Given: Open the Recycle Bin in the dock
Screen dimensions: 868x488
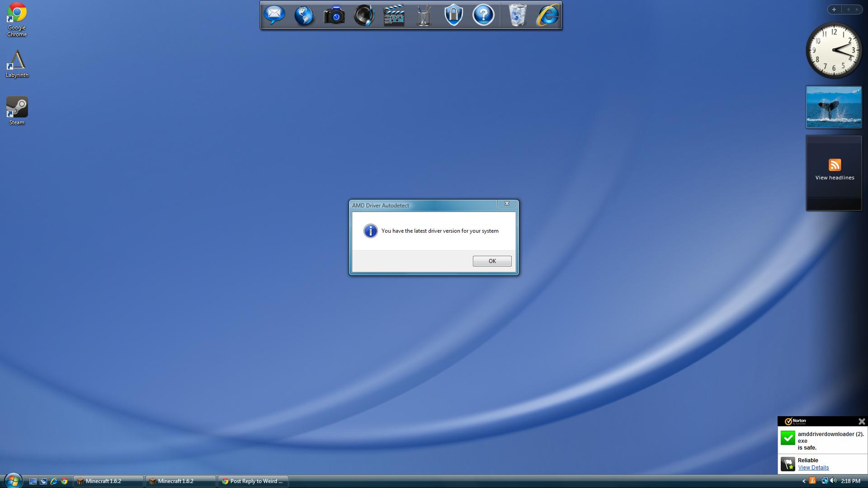Looking at the screenshot, I should (x=517, y=15).
